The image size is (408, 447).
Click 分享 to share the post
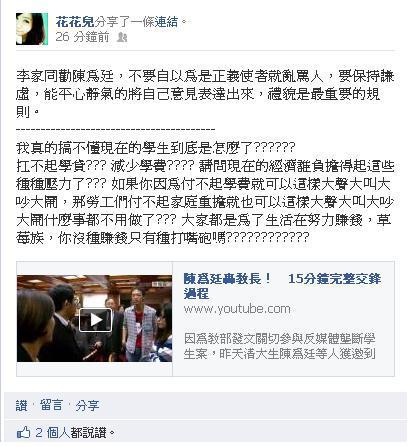(x=87, y=405)
